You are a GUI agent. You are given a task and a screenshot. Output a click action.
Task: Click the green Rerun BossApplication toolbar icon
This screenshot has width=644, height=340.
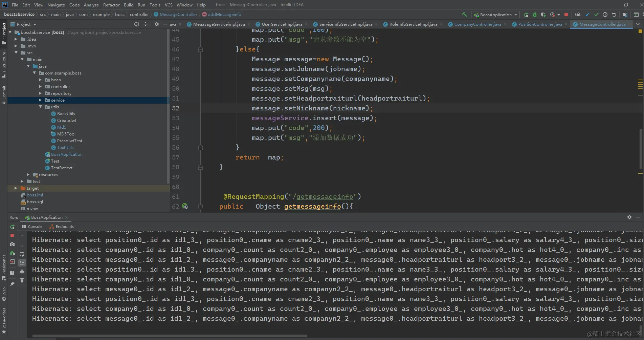[x=526, y=15]
